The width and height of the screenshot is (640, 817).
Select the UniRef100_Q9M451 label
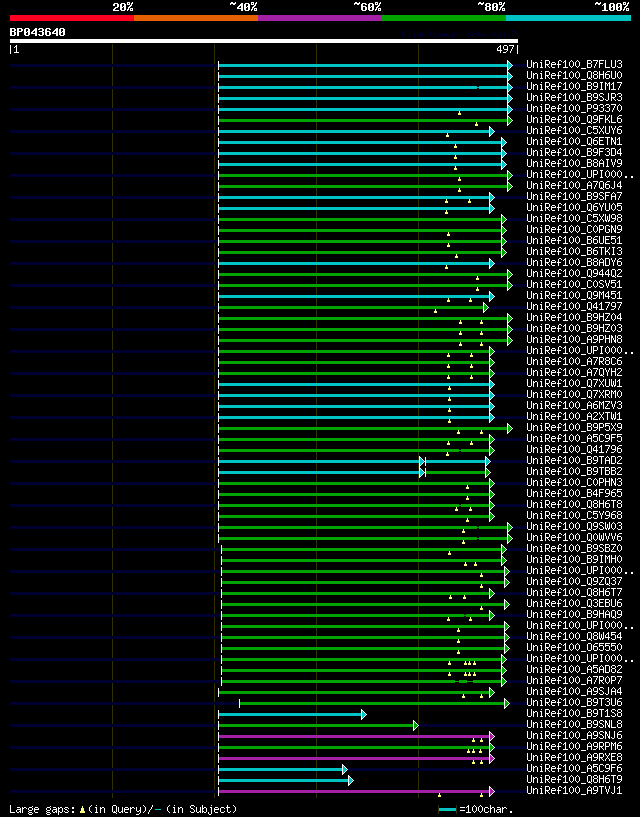coord(574,295)
